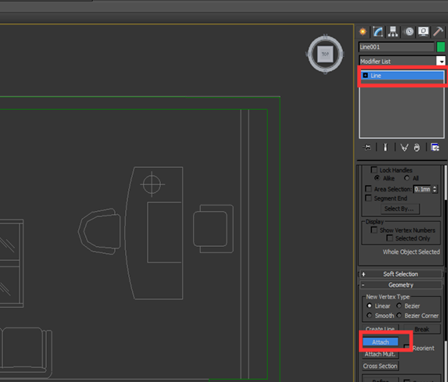The height and width of the screenshot is (382, 448).
Task: Open the green object color swatch
Action: pyautogui.click(x=441, y=47)
